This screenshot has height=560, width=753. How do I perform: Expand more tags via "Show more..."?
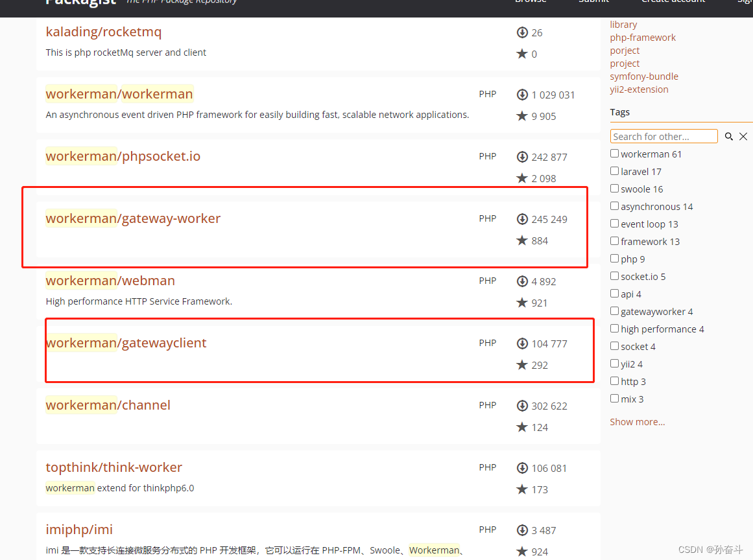(x=637, y=421)
